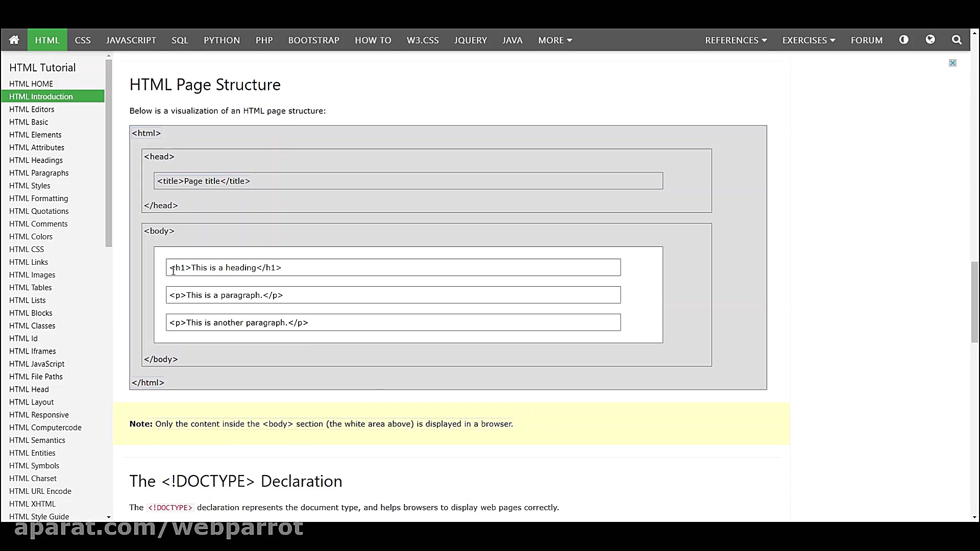Expand the MORE dropdown menu
Viewport: 980px width, 551px height.
pyautogui.click(x=555, y=40)
